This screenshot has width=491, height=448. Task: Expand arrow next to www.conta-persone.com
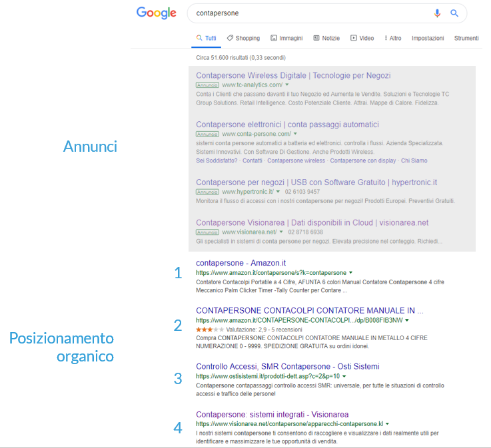pos(295,134)
